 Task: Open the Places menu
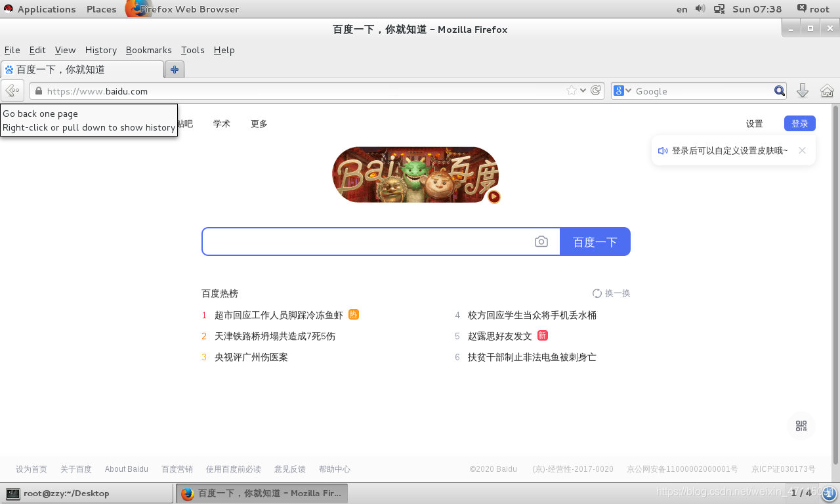click(102, 9)
